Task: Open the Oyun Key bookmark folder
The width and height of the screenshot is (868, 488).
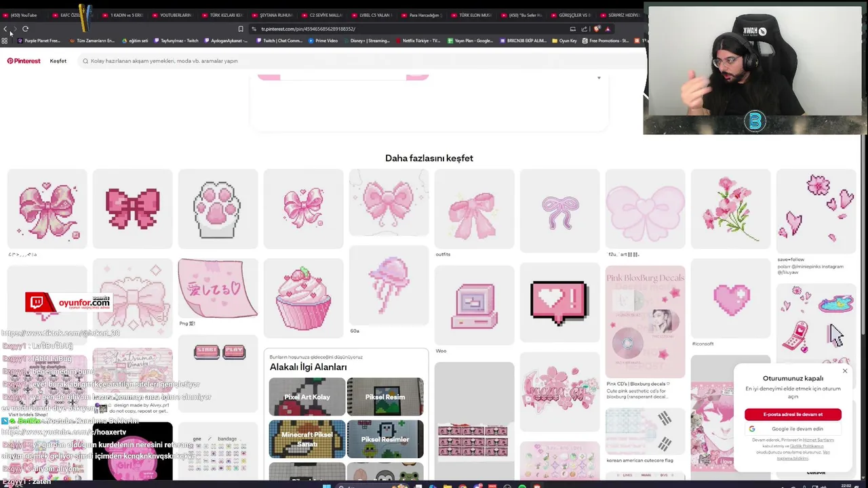Action: [564, 41]
